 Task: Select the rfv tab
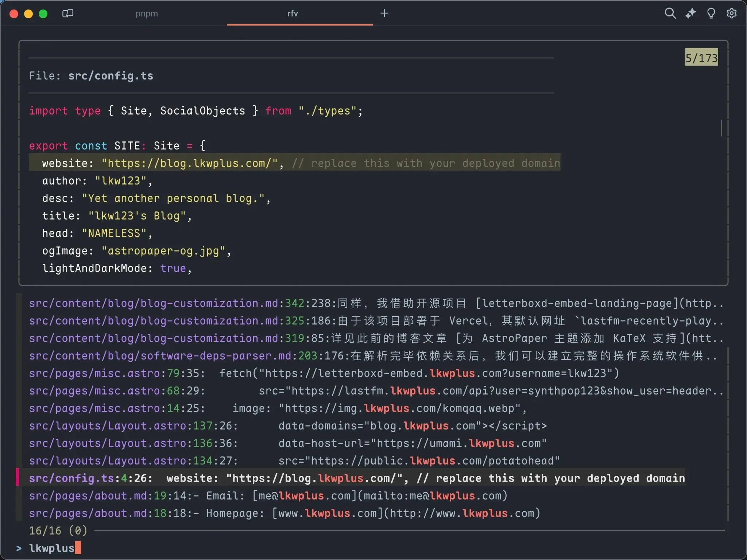[x=293, y=13]
